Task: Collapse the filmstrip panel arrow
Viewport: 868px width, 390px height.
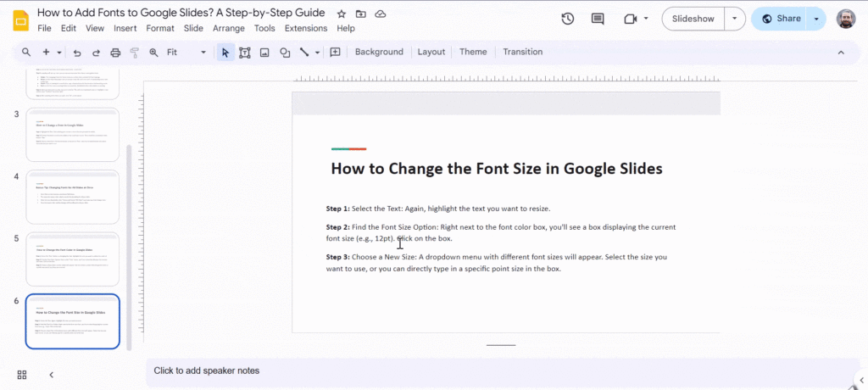Action: pyautogui.click(x=51, y=374)
